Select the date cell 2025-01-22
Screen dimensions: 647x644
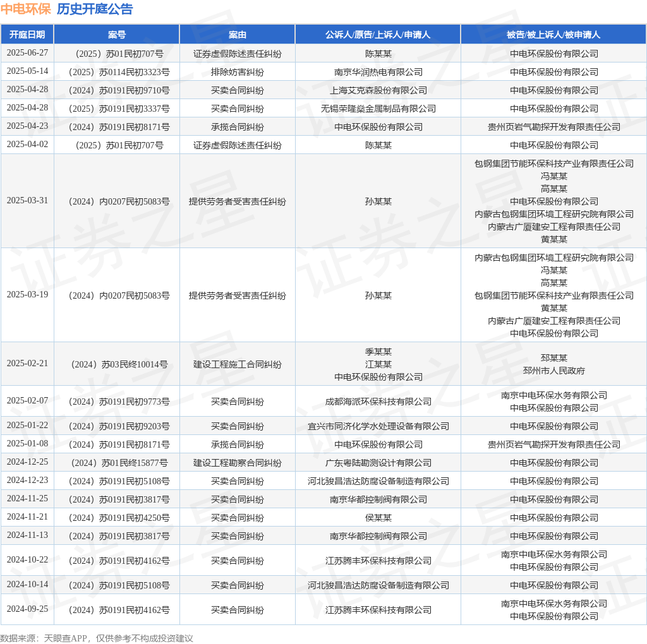click(x=27, y=425)
